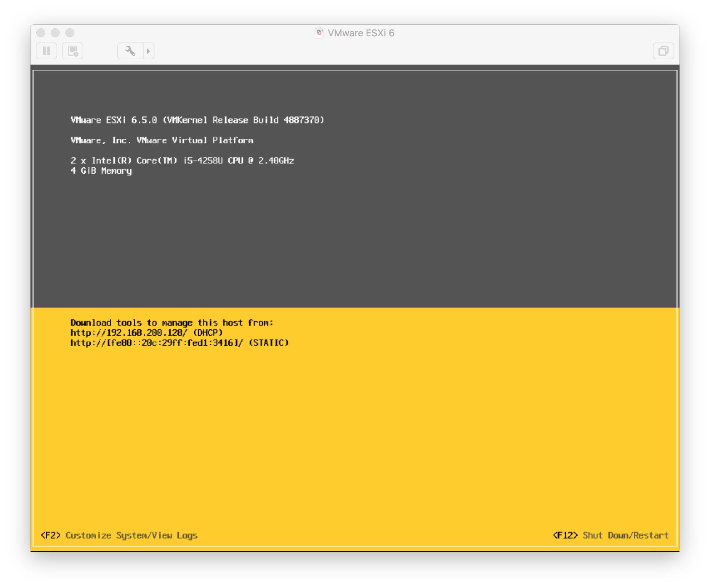
Task: Click the VMware document icon in titlebar
Action: 319,33
